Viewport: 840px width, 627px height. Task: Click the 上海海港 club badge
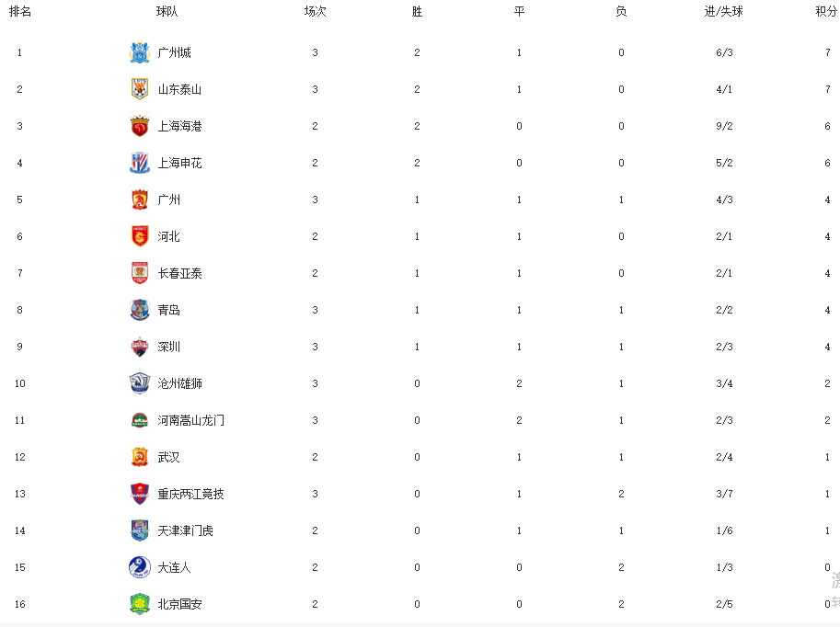140,126
